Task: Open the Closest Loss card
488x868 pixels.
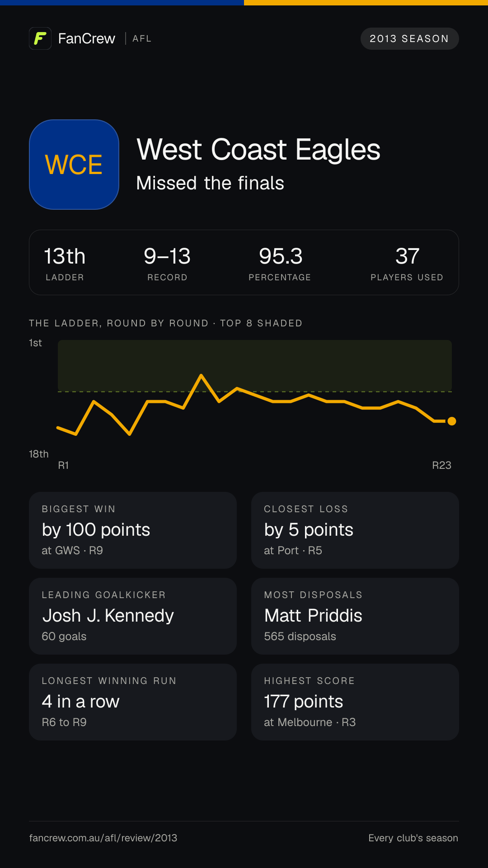Action: pyautogui.click(x=355, y=530)
